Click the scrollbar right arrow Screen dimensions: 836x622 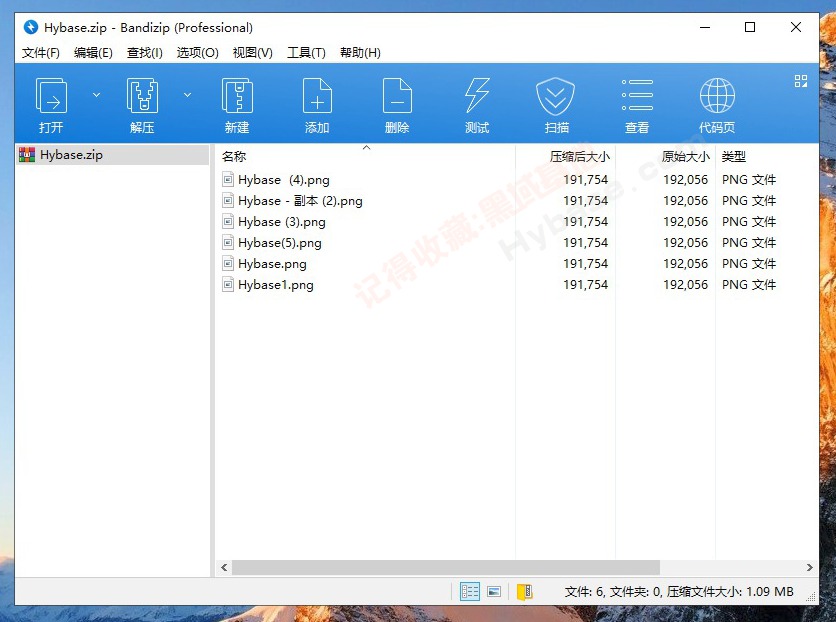(809, 568)
